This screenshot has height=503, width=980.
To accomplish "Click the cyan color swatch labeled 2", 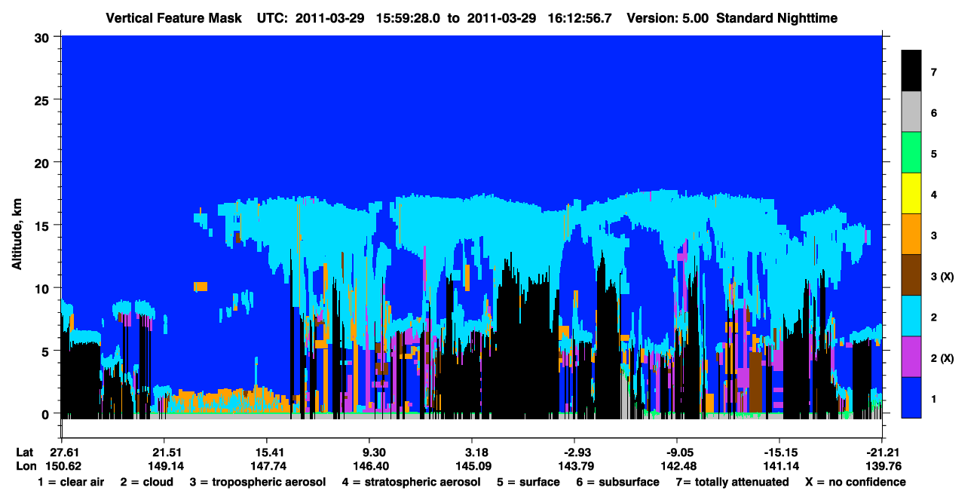I will (x=911, y=316).
